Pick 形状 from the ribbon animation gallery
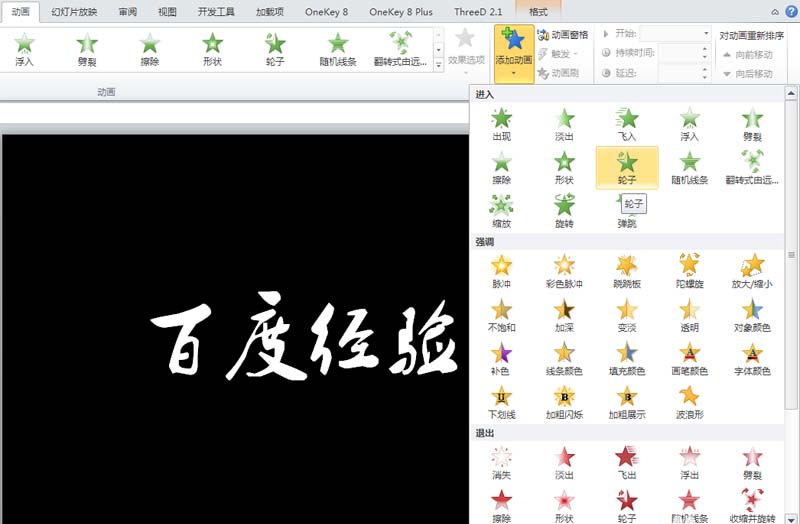 (x=212, y=49)
